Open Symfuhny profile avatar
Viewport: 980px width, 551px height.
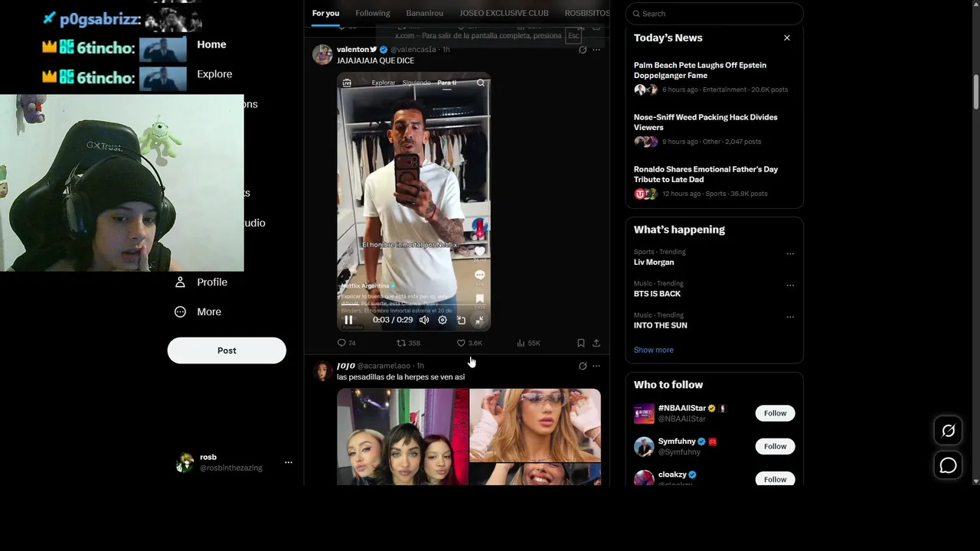tap(644, 446)
